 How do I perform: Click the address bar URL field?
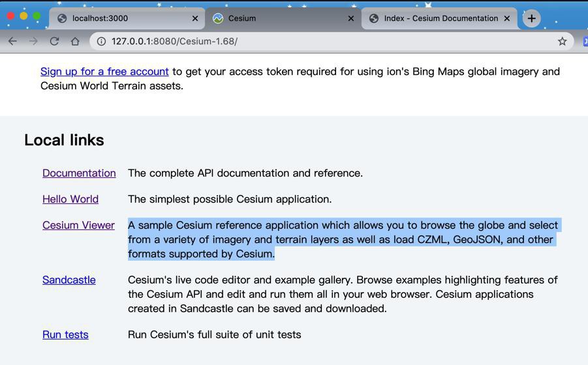[x=326, y=41]
